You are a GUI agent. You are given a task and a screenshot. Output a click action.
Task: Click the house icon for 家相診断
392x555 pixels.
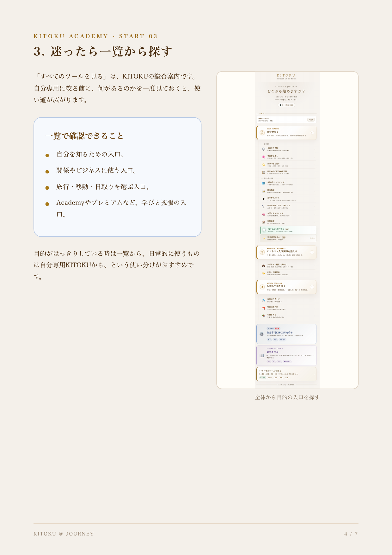point(264,222)
